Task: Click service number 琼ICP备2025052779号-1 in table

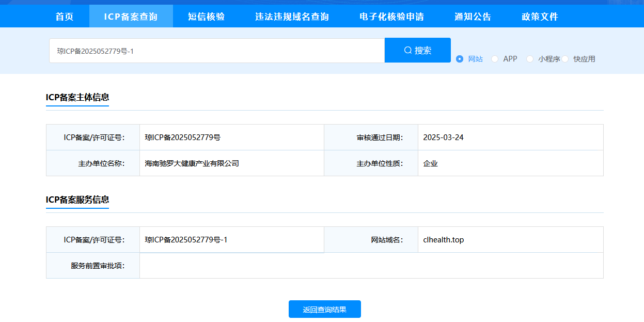Action: pyautogui.click(x=186, y=240)
